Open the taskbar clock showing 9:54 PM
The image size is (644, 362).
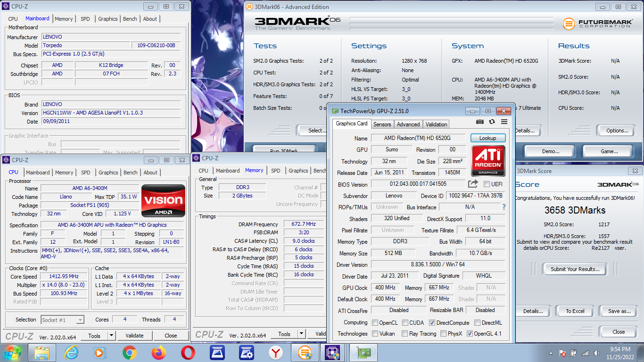pyautogui.click(x=620, y=353)
